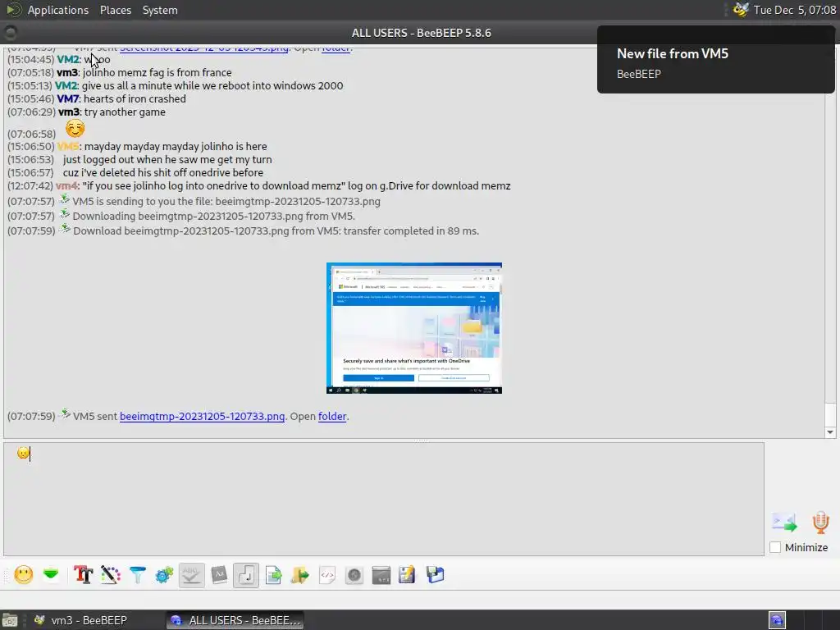
Task: Click the green down-arrow preset messages icon
Action: [x=51, y=575]
